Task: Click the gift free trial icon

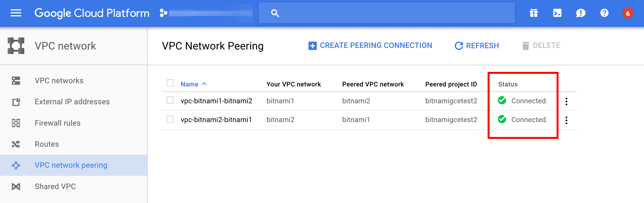Action: (534, 13)
